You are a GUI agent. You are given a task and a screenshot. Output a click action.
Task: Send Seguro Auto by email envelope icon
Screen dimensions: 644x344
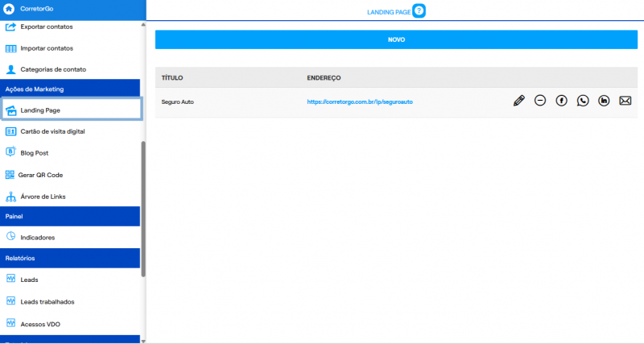(x=625, y=101)
